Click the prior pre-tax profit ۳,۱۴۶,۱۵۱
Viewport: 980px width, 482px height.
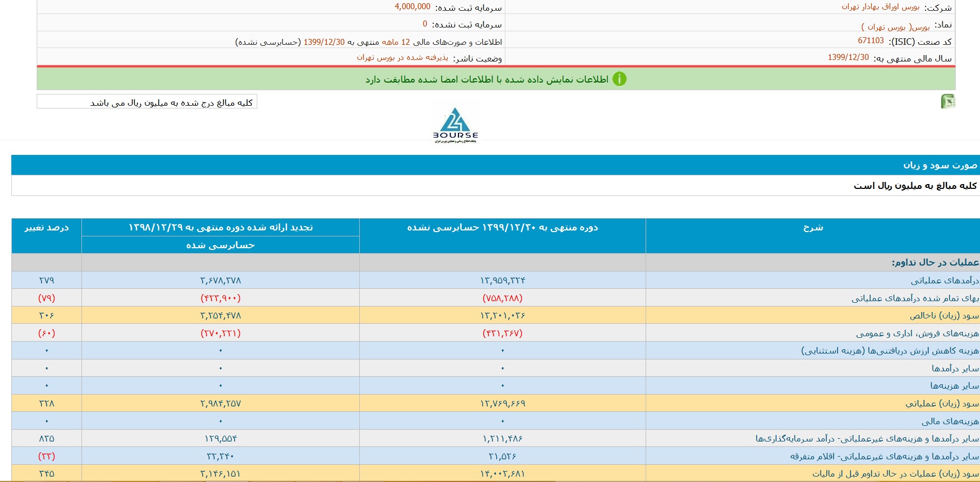[221, 473]
